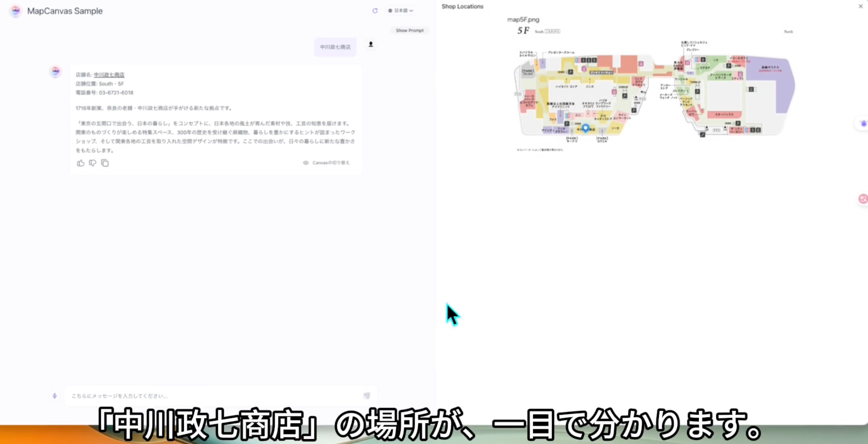Open the 日本語 language dropdown
This screenshot has width=868, height=444.
[400, 11]
